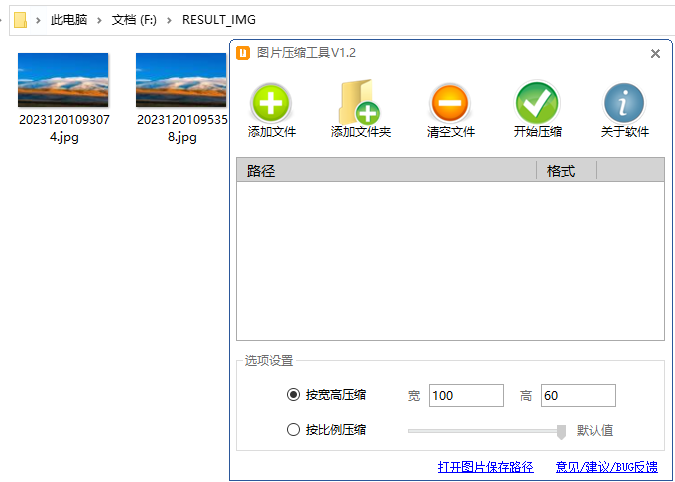The height and width of the screenshot is (482, 675).
Task: Click the 格式 column header
Action: pos(567,170)
